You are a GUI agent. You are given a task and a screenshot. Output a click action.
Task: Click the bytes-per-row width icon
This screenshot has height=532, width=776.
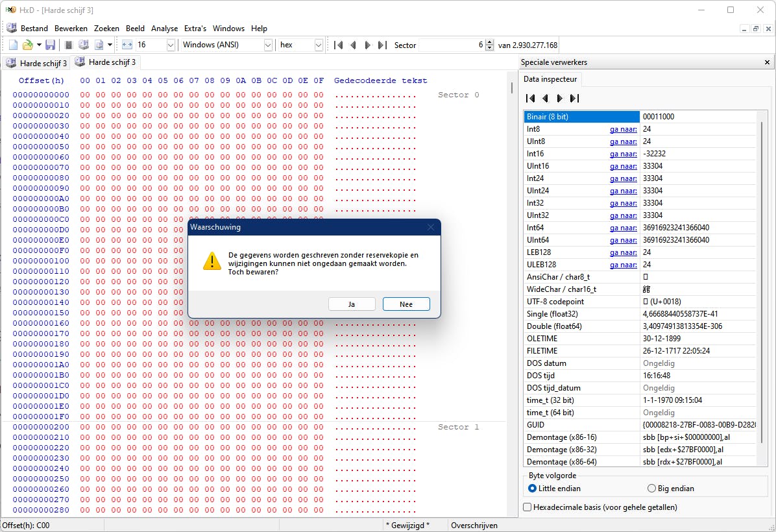pyautogui.click(x=127, y=45)
